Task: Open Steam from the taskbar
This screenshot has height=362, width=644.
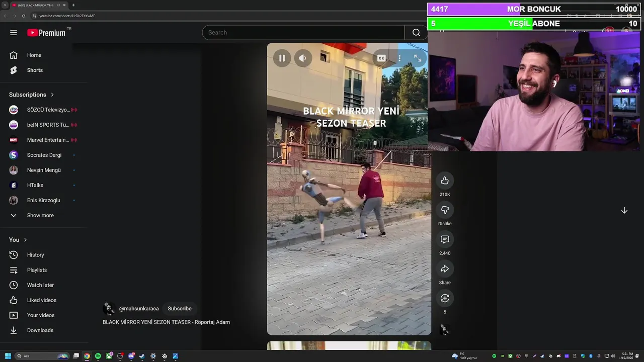Action: pyautogui.click(x=142, y=356)
